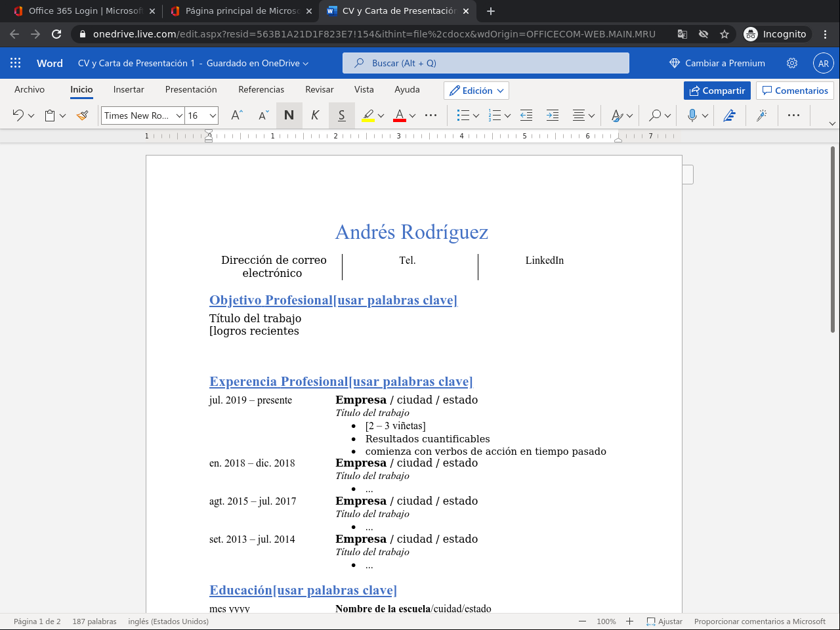Open Word settings gear icon
Image resolution: width=840 pixels, height=630 pixels.
(x=792, y=63)
